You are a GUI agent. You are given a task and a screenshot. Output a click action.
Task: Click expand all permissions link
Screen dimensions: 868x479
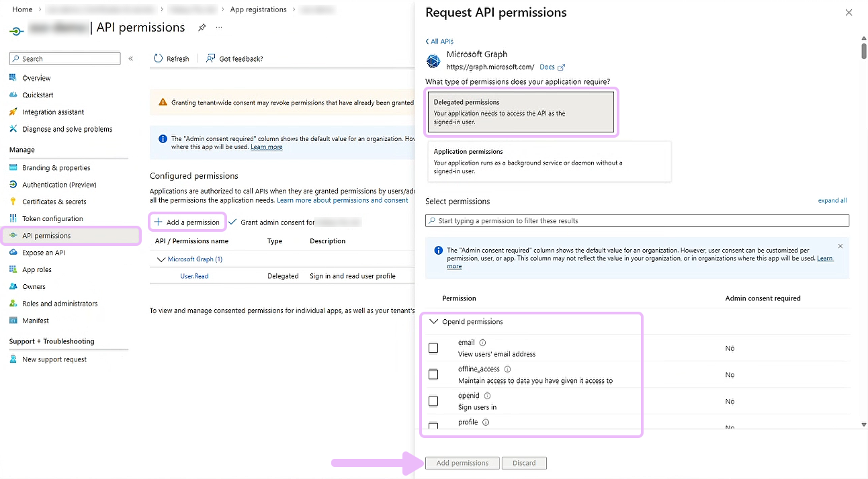(x=832, y=200)
